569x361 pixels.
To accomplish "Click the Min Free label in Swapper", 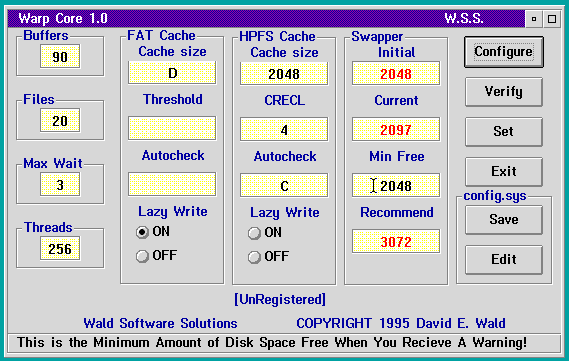I will pos(397,156).
